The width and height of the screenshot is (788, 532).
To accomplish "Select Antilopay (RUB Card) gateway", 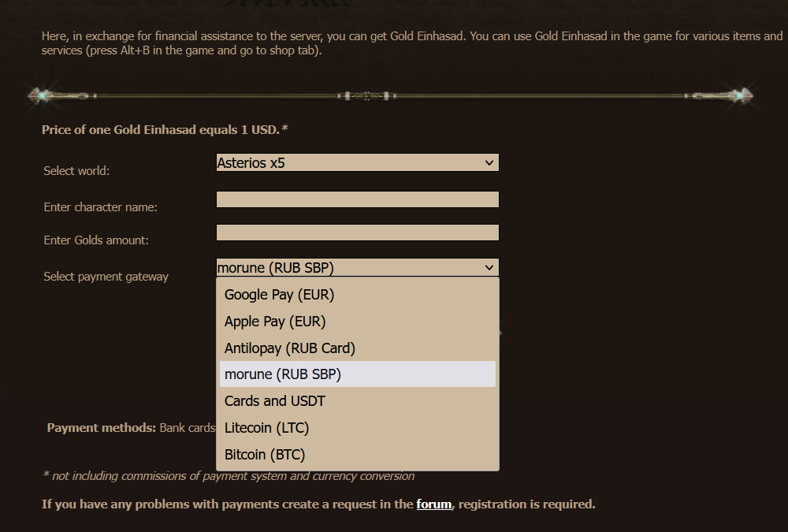I will [x=357, y=348].
